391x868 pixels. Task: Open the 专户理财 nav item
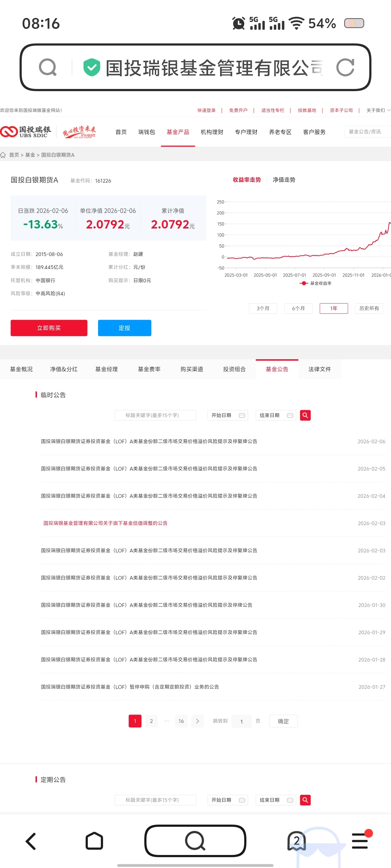(x=246, y=132)
